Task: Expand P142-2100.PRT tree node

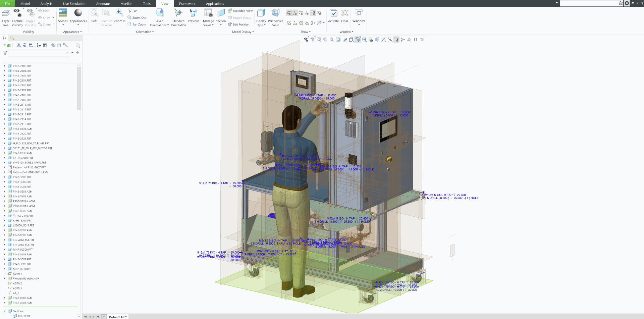Action: point(4,66)
